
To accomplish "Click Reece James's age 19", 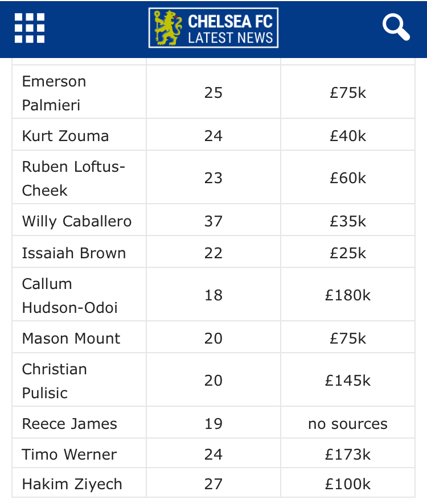I will pyautogui.click(x=213, y=424).
